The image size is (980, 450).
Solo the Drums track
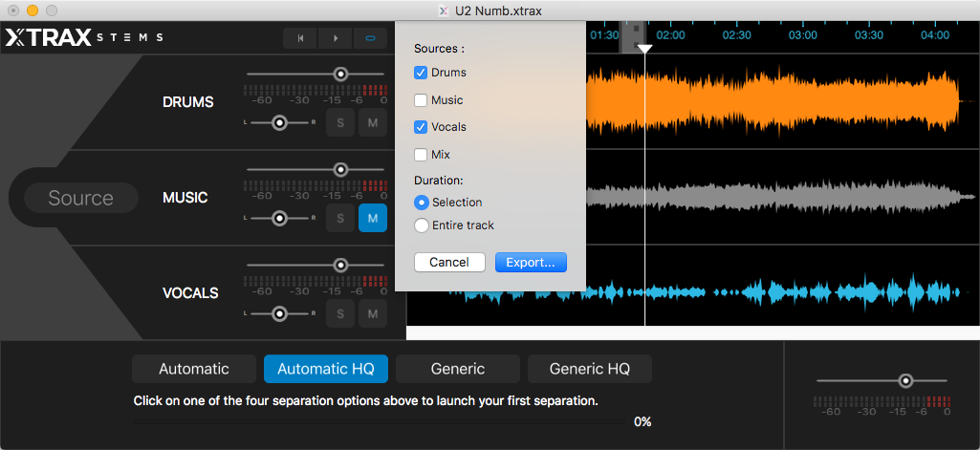[x=340, y=123]
